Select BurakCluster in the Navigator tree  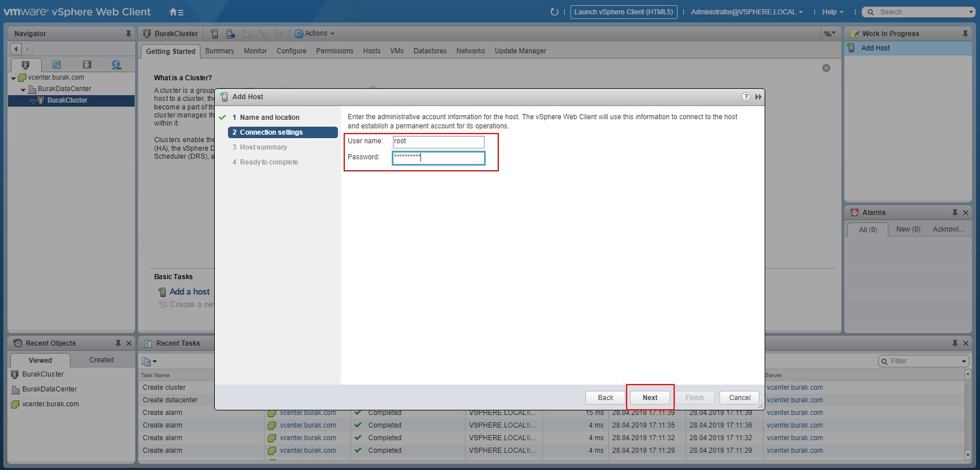[67, 100]
